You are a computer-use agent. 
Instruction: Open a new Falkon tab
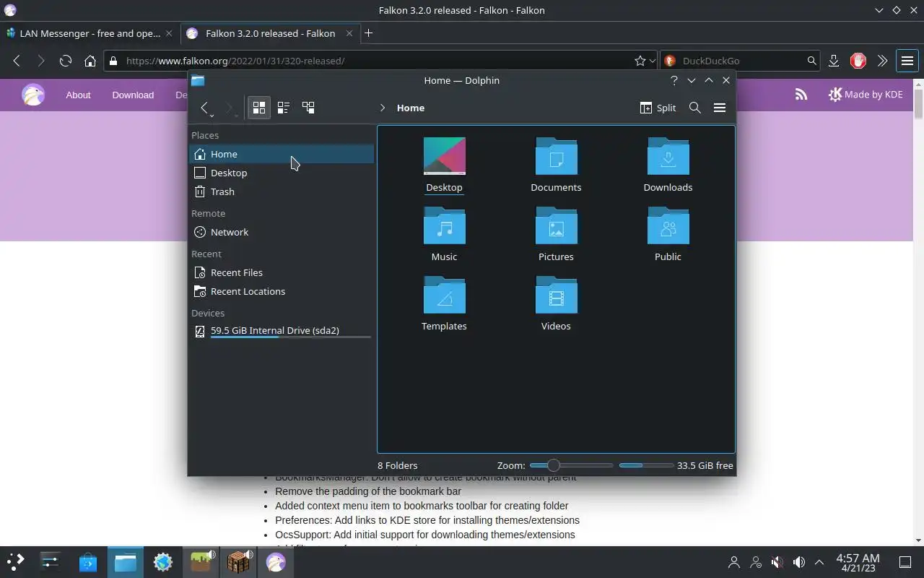pos(368,33)
